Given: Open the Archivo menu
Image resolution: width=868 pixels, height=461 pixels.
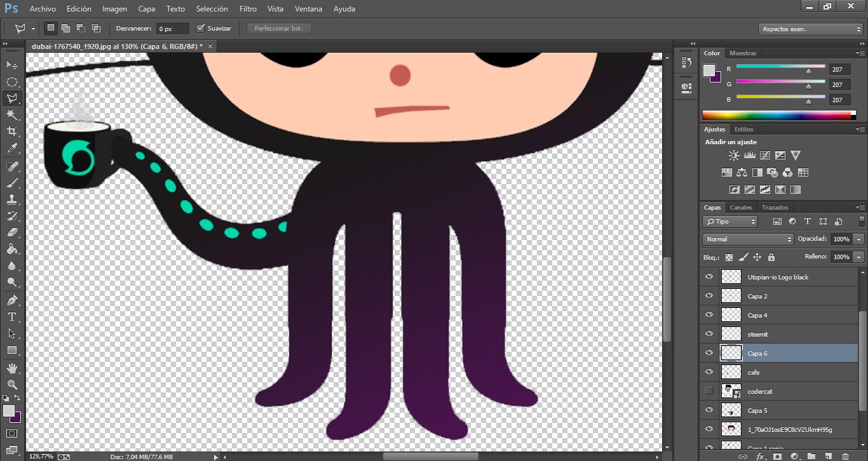Looking at the screenshot, I should 43,9.
